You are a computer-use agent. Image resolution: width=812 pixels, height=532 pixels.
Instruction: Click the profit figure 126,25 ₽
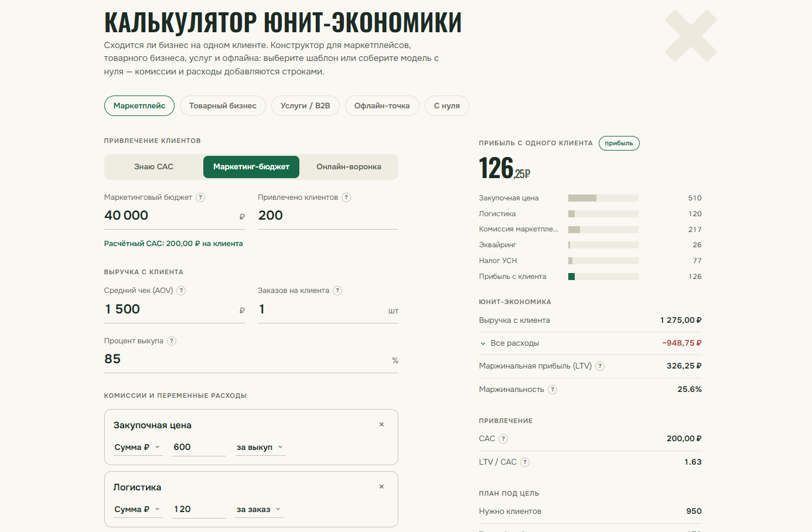tap(504, 168)
